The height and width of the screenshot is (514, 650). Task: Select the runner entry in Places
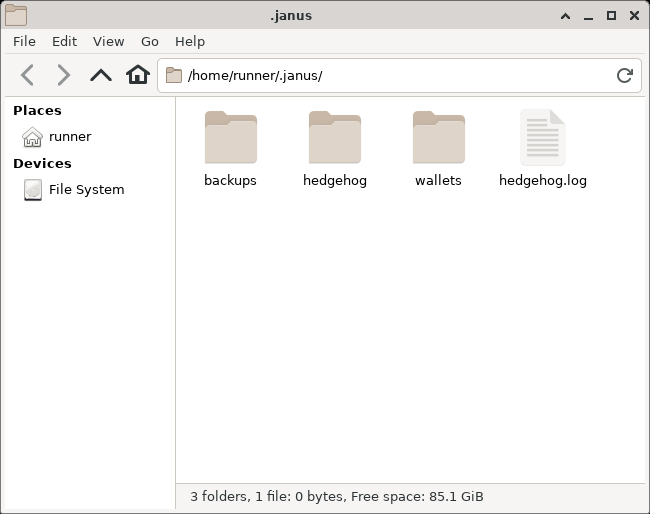[x=90, y=137]
